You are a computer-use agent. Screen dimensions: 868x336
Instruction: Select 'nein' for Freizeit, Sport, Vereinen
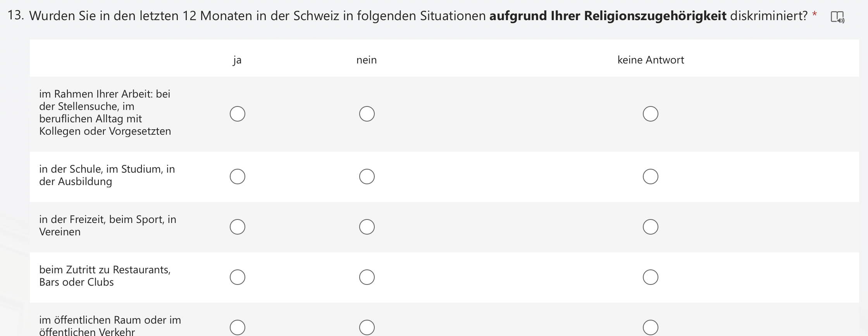(367, 227)
